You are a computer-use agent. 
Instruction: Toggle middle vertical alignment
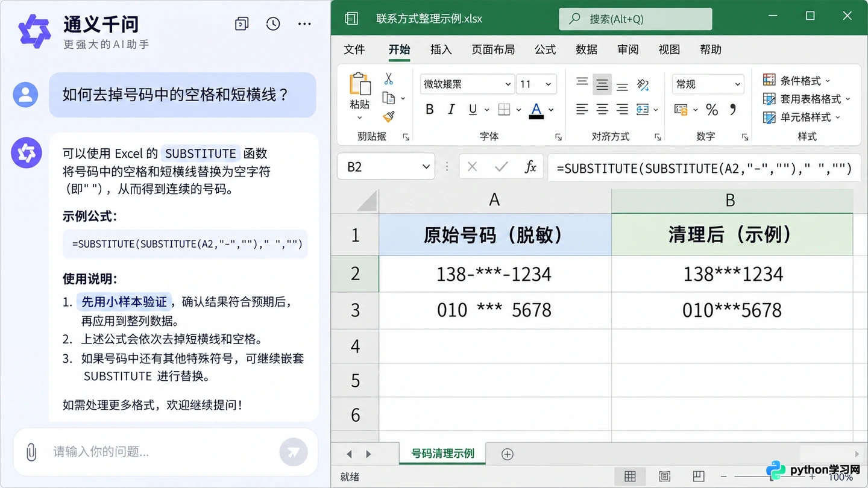(x=602, y=84)
